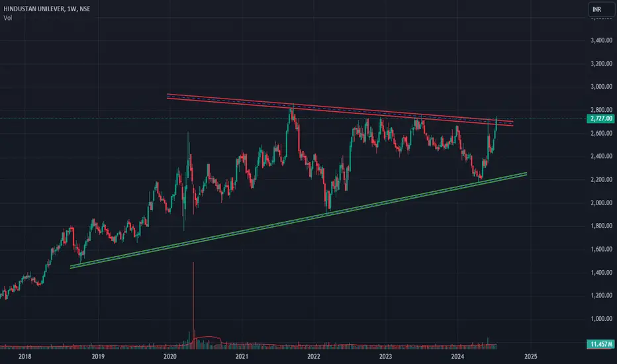This screenshot has width=617, height=364.
Task: Click the 1,600.00 price axis label
Action: pyautogui.click(x=601, y=249)
